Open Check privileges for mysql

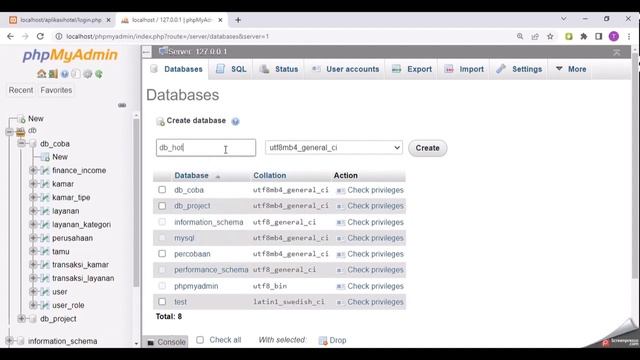[x=375, y=238]
